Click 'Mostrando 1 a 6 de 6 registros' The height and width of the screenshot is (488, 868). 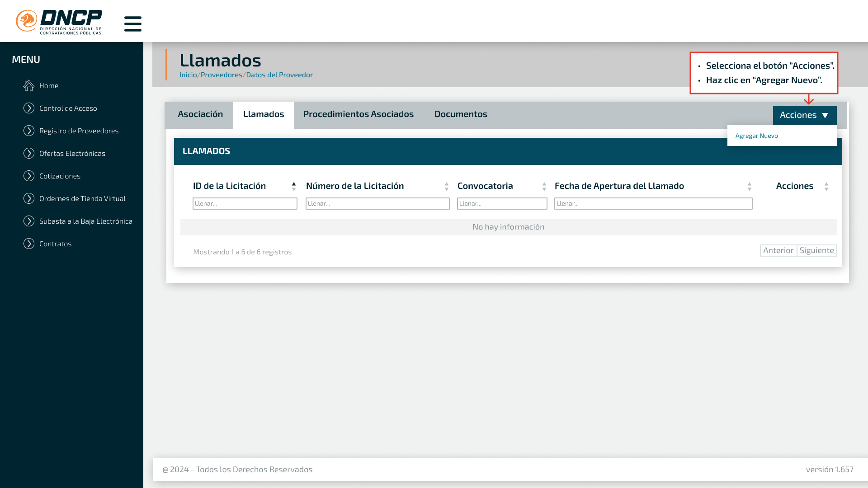coord(242,252)
